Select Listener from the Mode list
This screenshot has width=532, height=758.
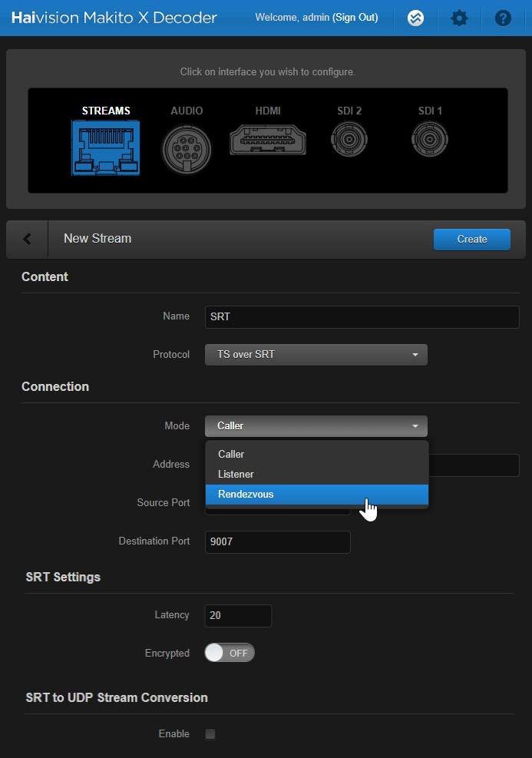236,474
